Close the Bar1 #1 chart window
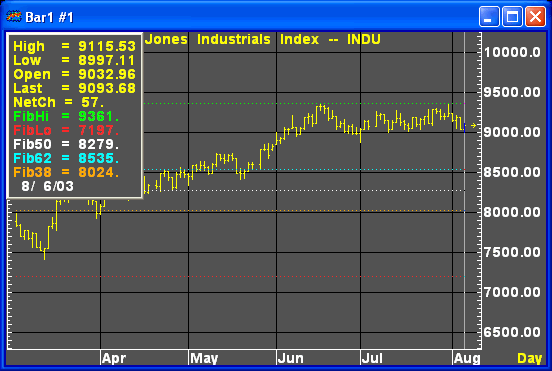The height and width of the screenshot is (371, 552). click(535, 17)
